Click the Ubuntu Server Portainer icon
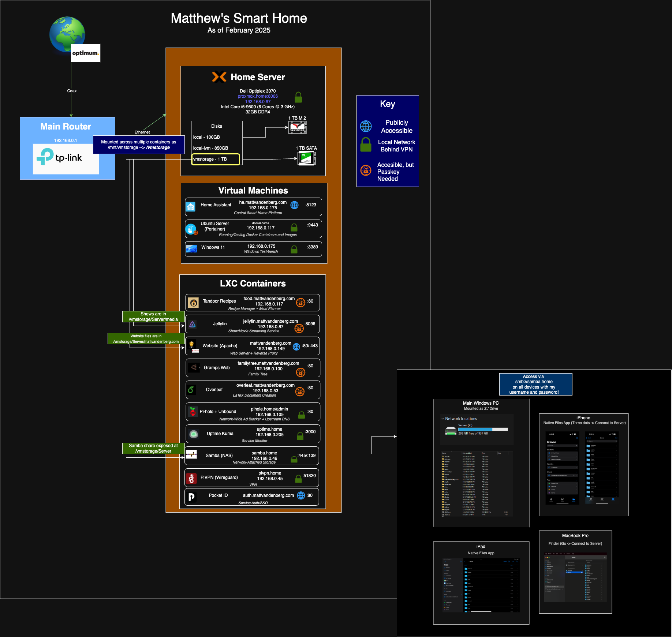 (191, 229)
